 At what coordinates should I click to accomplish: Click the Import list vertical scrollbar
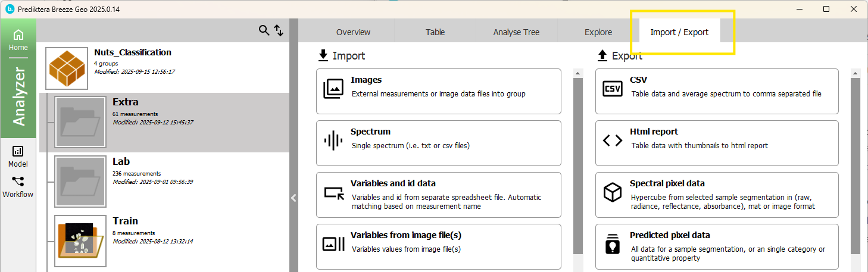pyautogui.click(x=577, y=167)
